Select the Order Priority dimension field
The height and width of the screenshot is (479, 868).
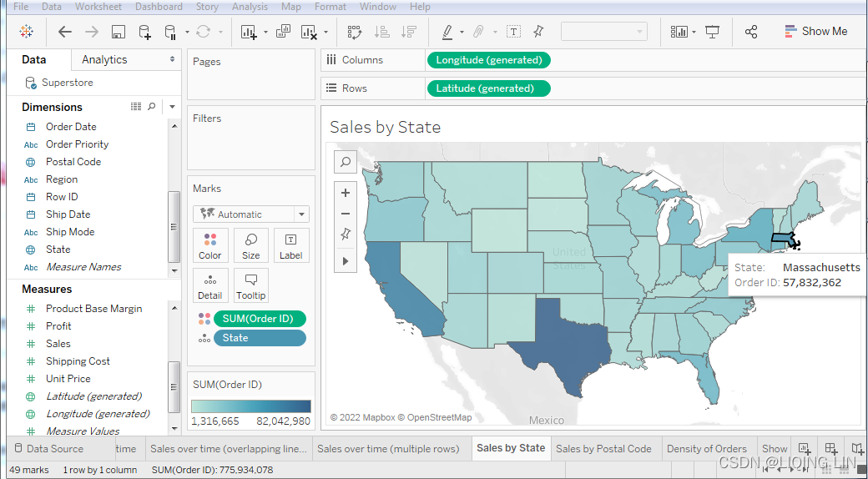(77, 144)
